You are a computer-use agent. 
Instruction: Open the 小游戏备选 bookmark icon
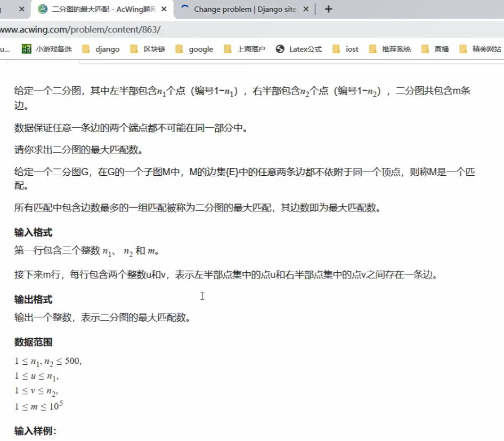coord(27,49)
